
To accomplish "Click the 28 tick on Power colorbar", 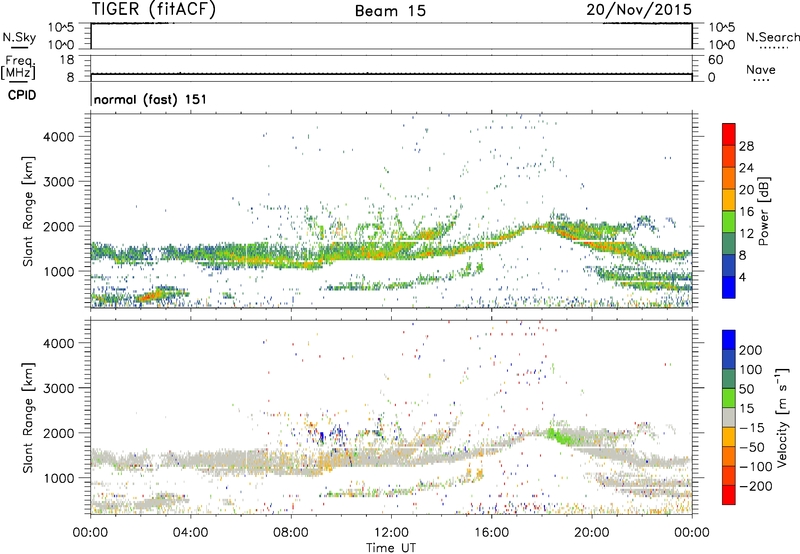I will (746, 146).
